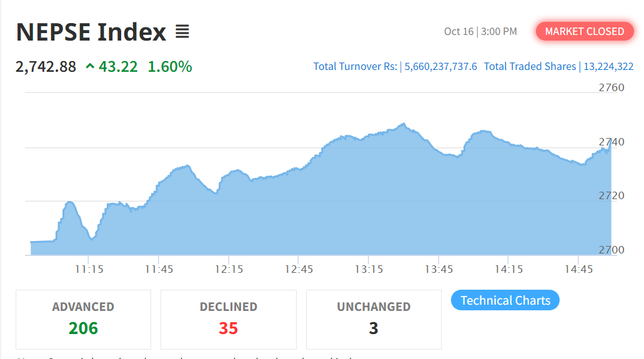
Task: Click the Oct 16 3:00 PM timestamp
Action: (480, 31)
